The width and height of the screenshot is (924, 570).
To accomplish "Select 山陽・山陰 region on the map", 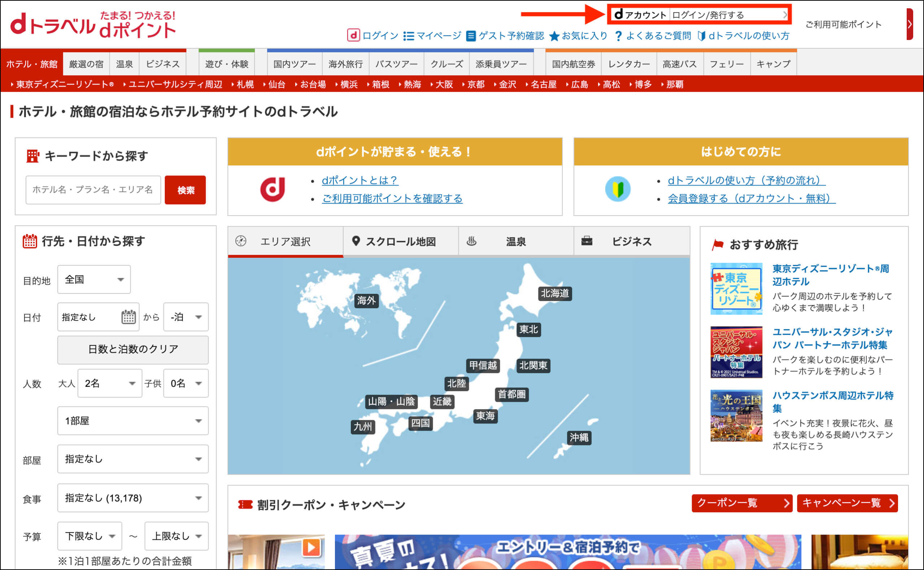I will click(392, 401).
